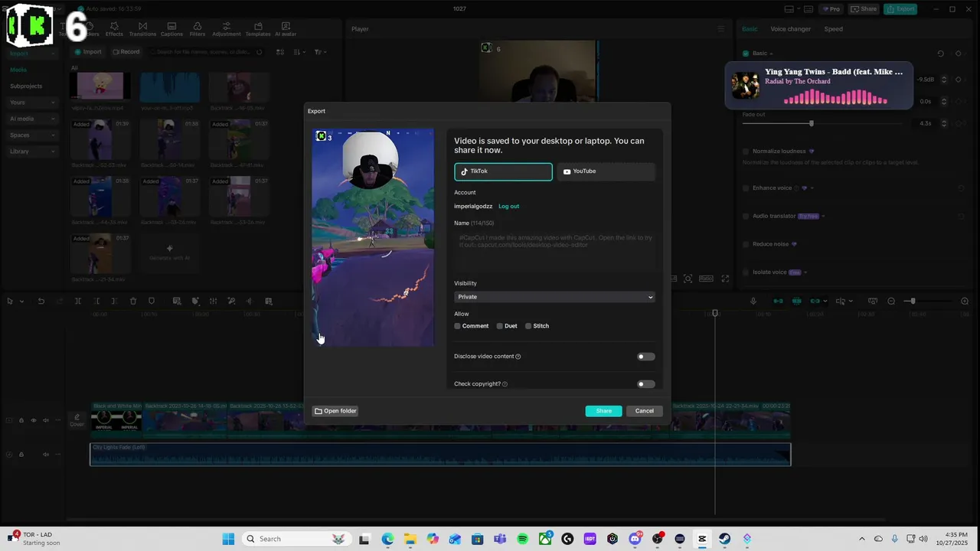Viewport: 980px width, 551px height.
Task: Open the Transitions panel
Action: (142, 29)
